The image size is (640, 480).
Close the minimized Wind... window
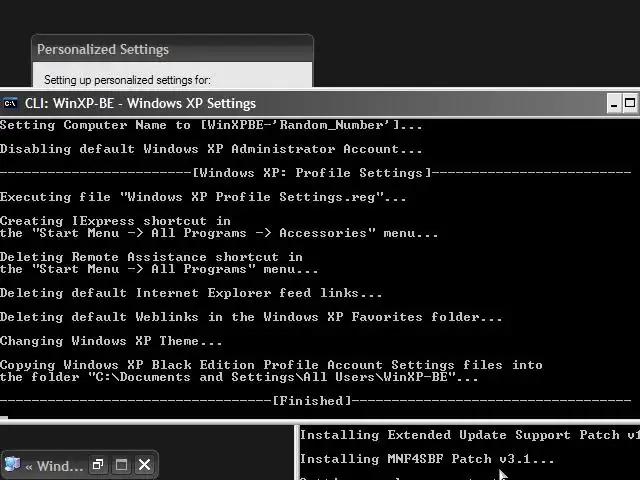[144, 464]
